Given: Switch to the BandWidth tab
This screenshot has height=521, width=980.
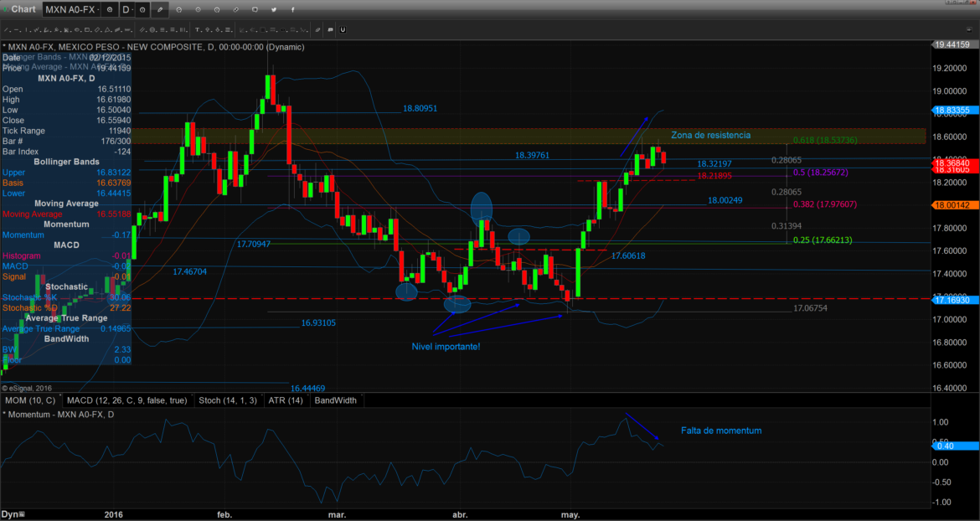Looking at the screenshot, I should click(x=336, y=400).
